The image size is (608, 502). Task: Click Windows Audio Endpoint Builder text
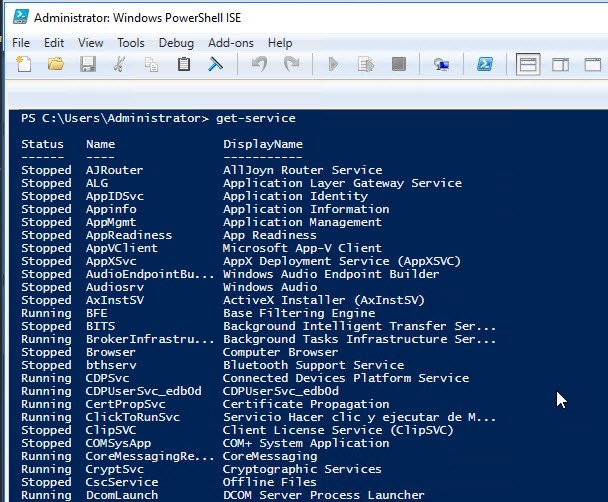click(x=331, y=274)
